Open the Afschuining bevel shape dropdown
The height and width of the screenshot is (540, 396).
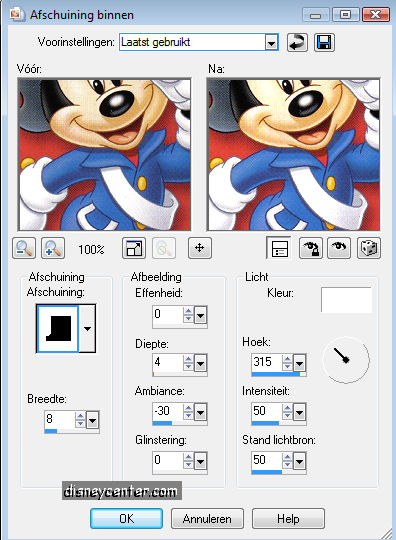point(87,329)
